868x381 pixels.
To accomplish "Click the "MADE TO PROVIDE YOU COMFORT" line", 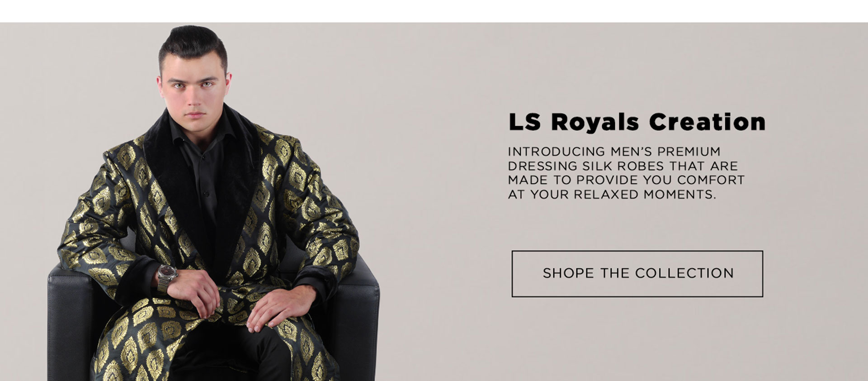I will click(x=626, y=180).
